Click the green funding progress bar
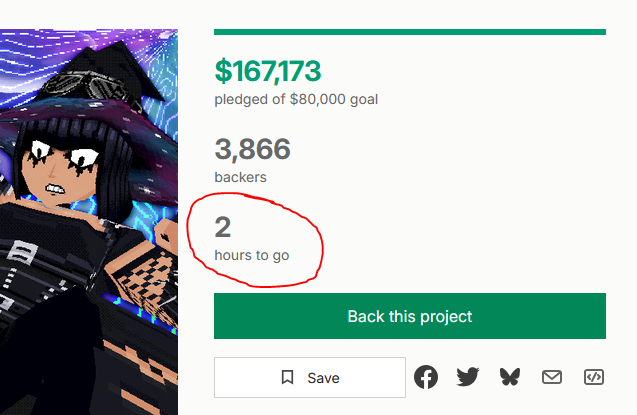The height and width of the screenshot is (415, 637). coord(410,32)
